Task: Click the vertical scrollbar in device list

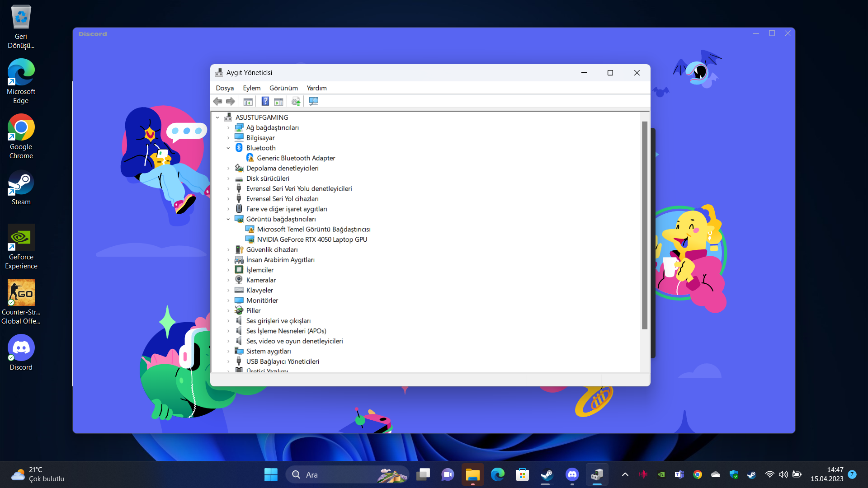Action: click(645, 226)
